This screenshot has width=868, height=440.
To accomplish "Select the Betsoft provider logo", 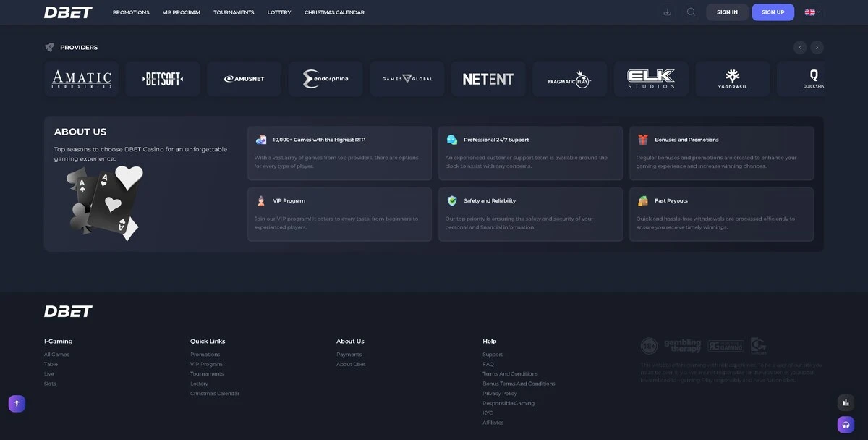I will click(163, 79).
